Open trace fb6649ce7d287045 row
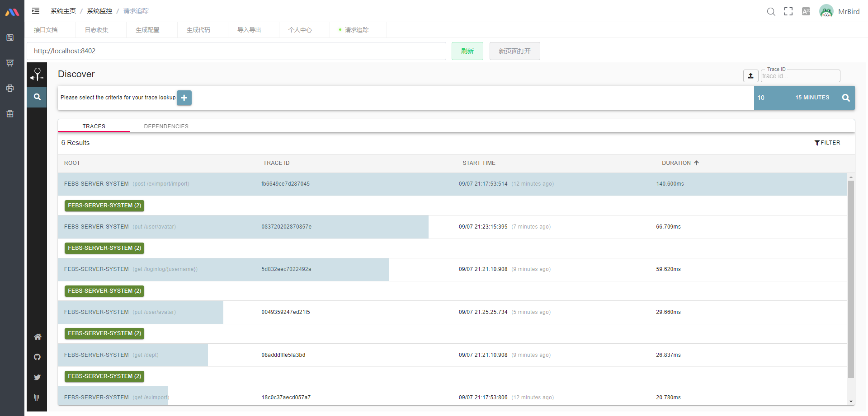Viewport: 868px width, 416px height. [x=452, y=184]
